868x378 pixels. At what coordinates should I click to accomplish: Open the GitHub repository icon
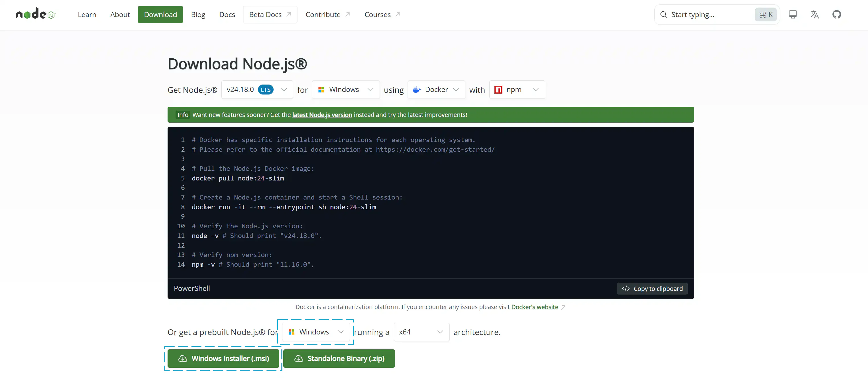click(x=837, y=14)
